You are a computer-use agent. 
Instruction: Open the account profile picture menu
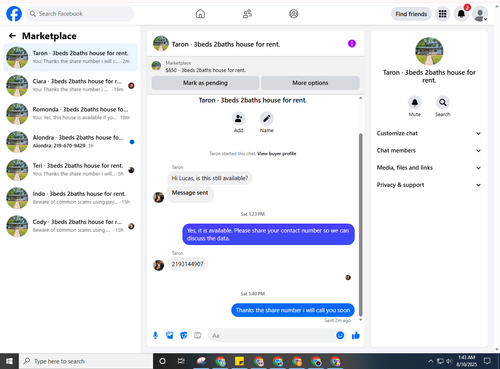[x=480, y=14]
